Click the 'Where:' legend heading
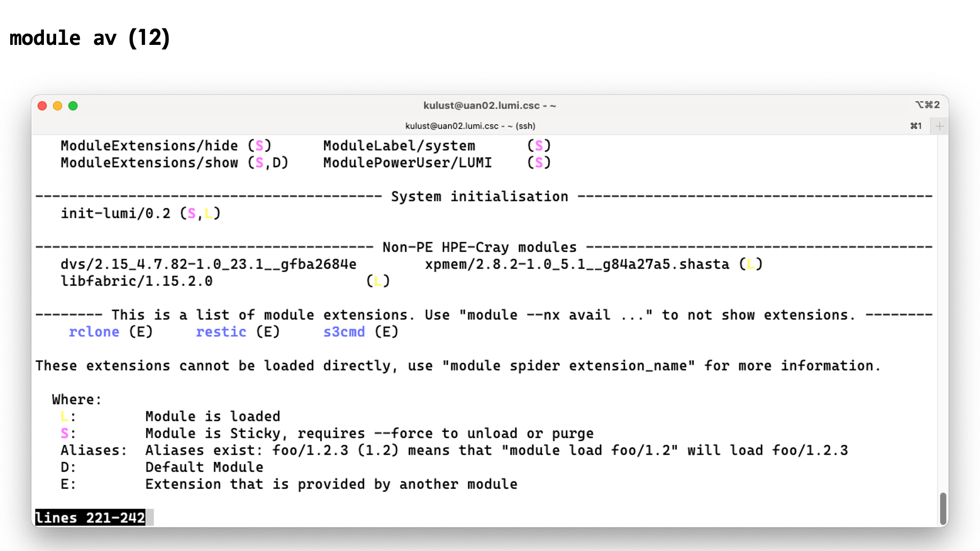Image resolution: width=980 pixels, height=551 pixels. point(77,399)
